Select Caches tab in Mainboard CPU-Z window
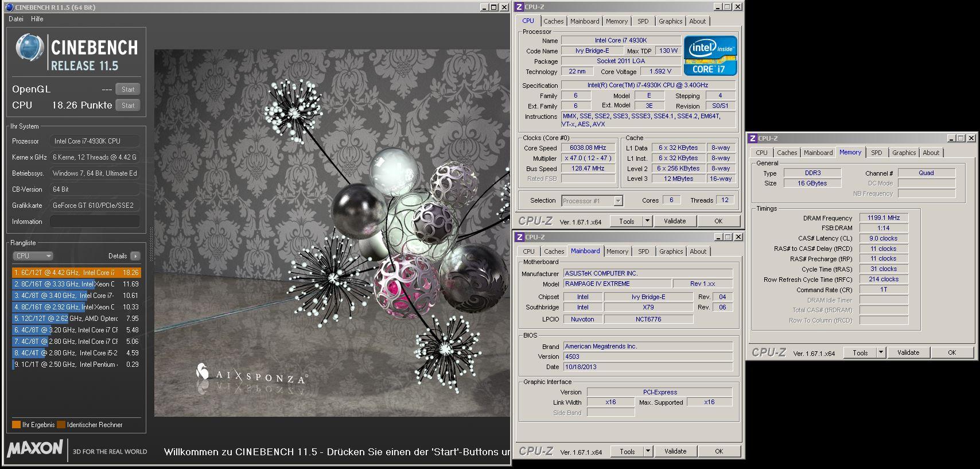 click(x=554, y=251)
